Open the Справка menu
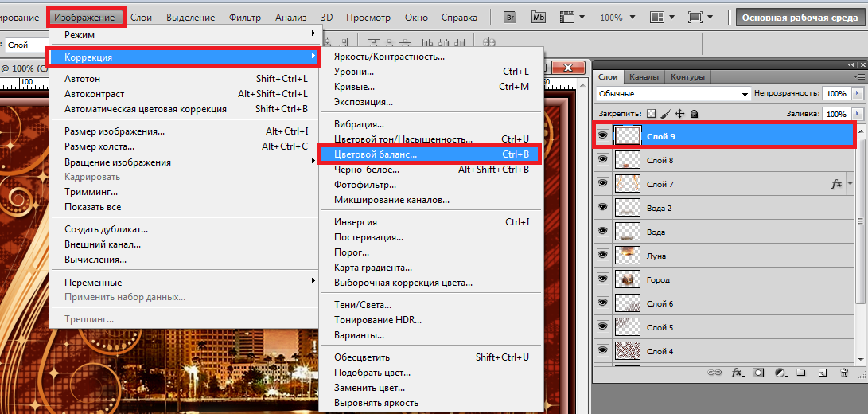Screen dimensions: 868x414 [x=460, y=18]
